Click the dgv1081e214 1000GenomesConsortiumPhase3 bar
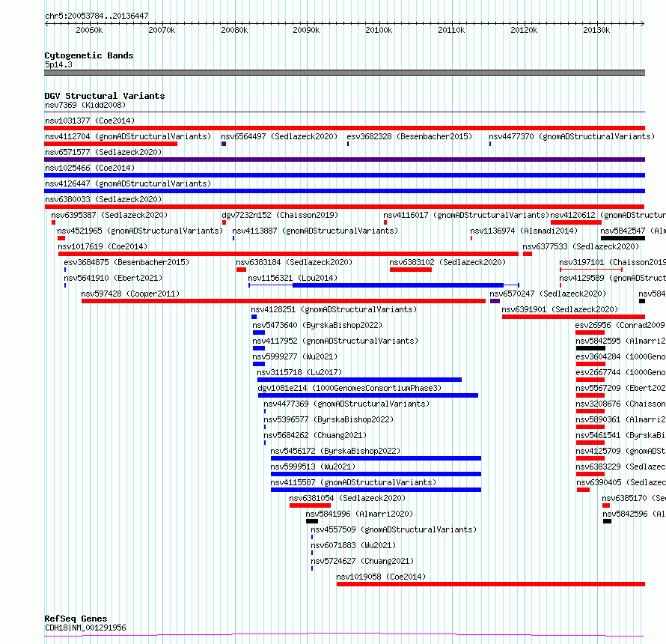The height and width of the screenshot is (644, 666). 368,395
